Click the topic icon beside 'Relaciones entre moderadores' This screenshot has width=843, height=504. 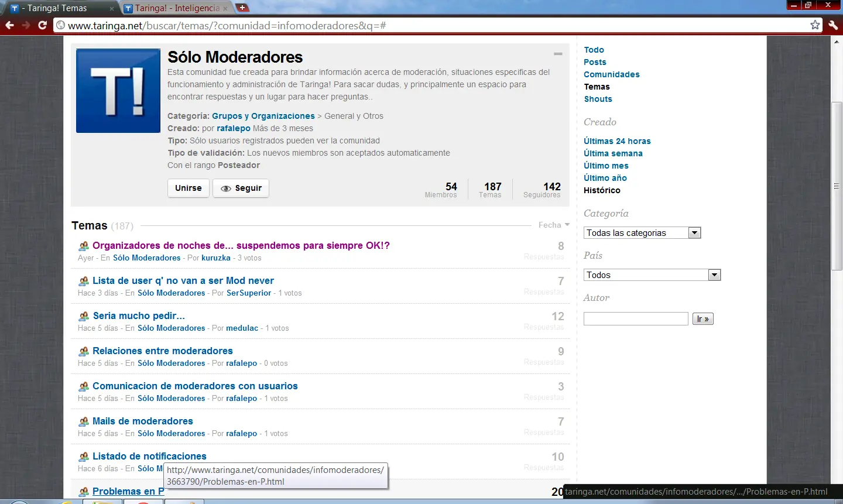84,352
